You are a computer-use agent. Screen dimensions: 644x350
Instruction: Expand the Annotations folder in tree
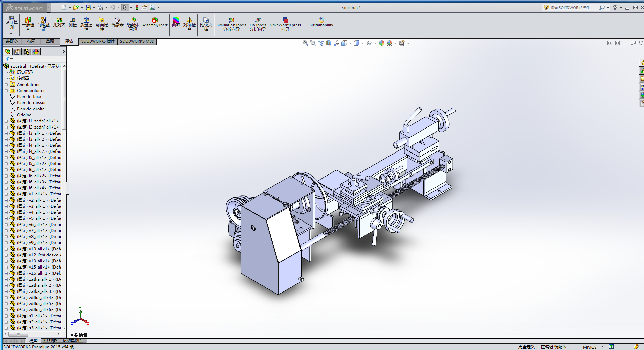click(x=6, y=85)
